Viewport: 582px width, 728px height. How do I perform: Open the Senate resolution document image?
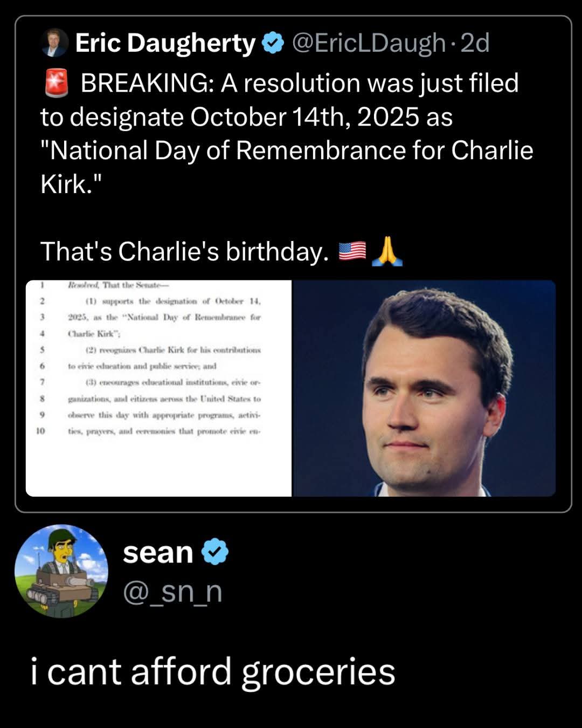pyautogui.click(x=158, y=388)
